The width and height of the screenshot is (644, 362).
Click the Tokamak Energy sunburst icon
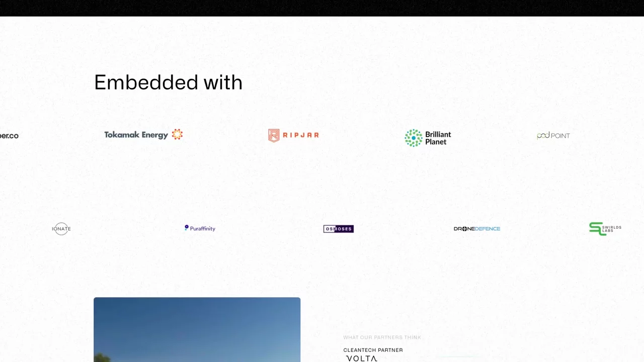(177, 134)
